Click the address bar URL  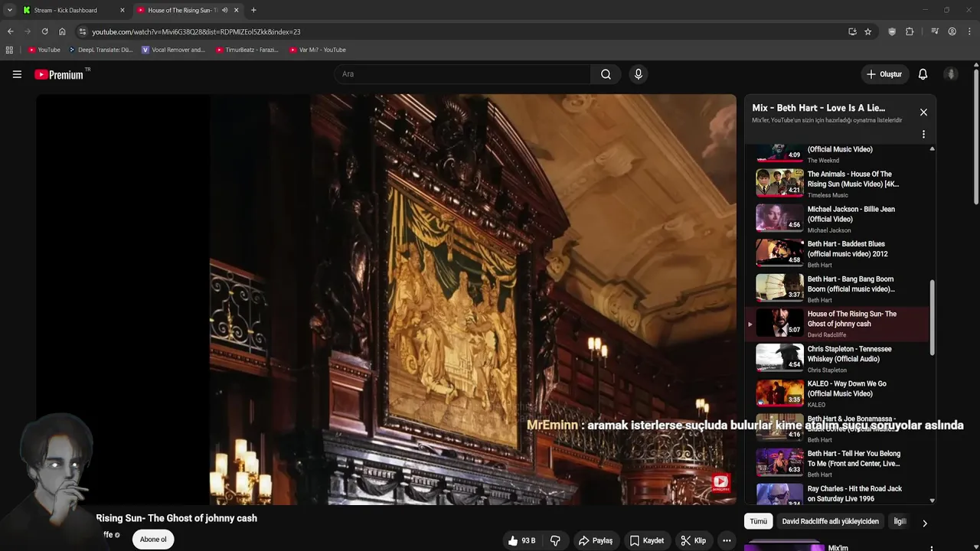coord(196,31)
